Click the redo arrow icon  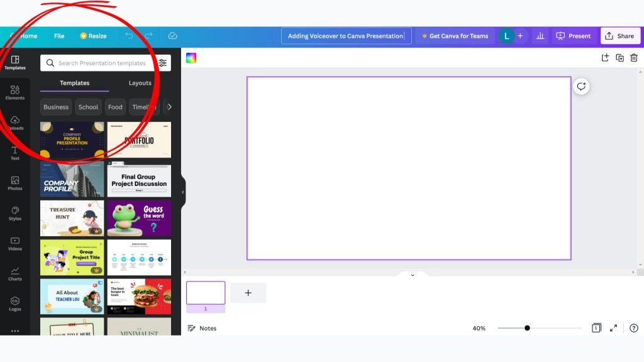[x=149, y=36]
